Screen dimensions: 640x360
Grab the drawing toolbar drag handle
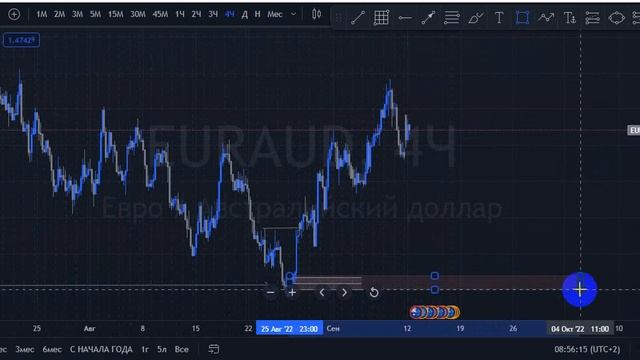338,18
